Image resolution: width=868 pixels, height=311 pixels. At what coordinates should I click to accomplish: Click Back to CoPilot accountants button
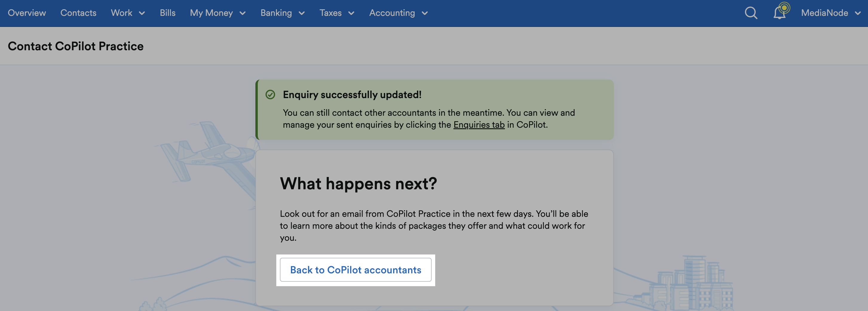[355, 270]
